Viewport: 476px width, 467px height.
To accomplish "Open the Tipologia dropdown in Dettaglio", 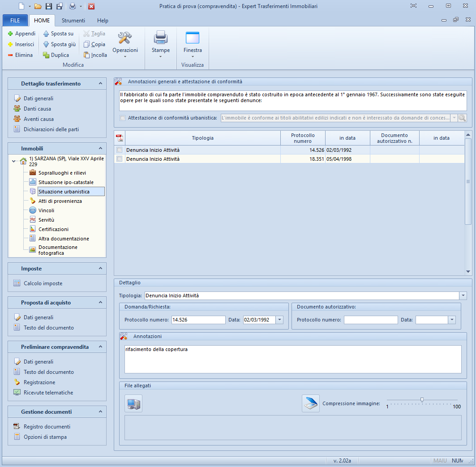I will coord(463,296).
